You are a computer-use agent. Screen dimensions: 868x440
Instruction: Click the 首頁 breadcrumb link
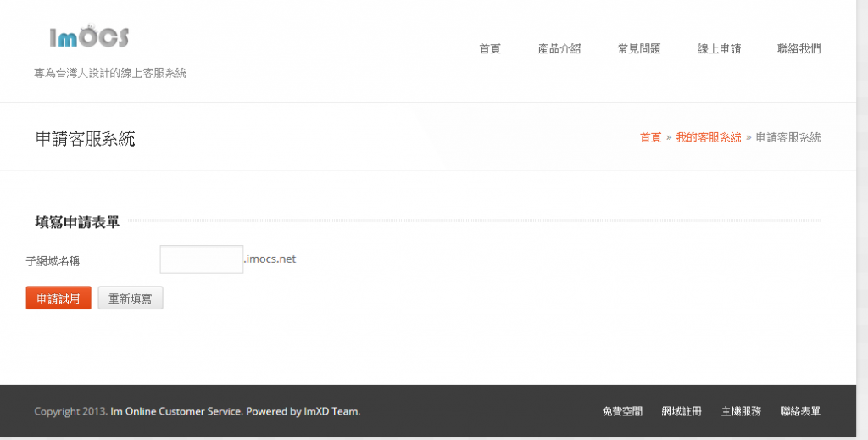click(x=650, y=138)
